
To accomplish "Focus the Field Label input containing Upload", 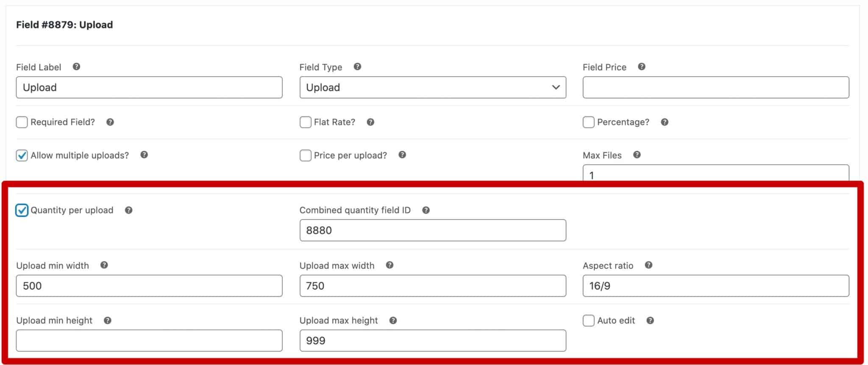I will pyautogui.click(x=149, y=87).
